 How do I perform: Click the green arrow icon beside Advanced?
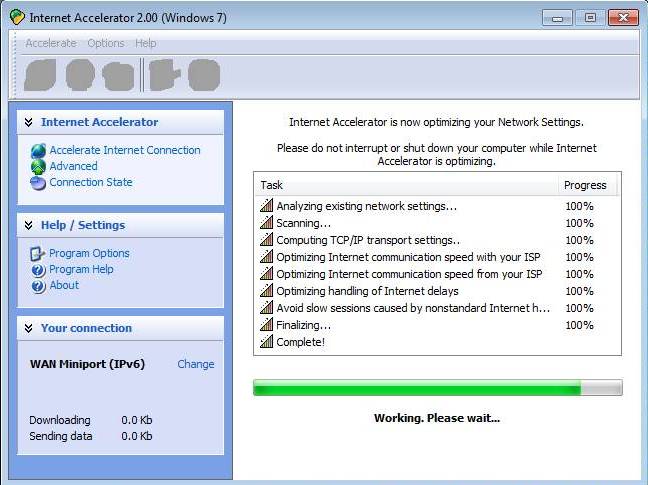(38, 166)
